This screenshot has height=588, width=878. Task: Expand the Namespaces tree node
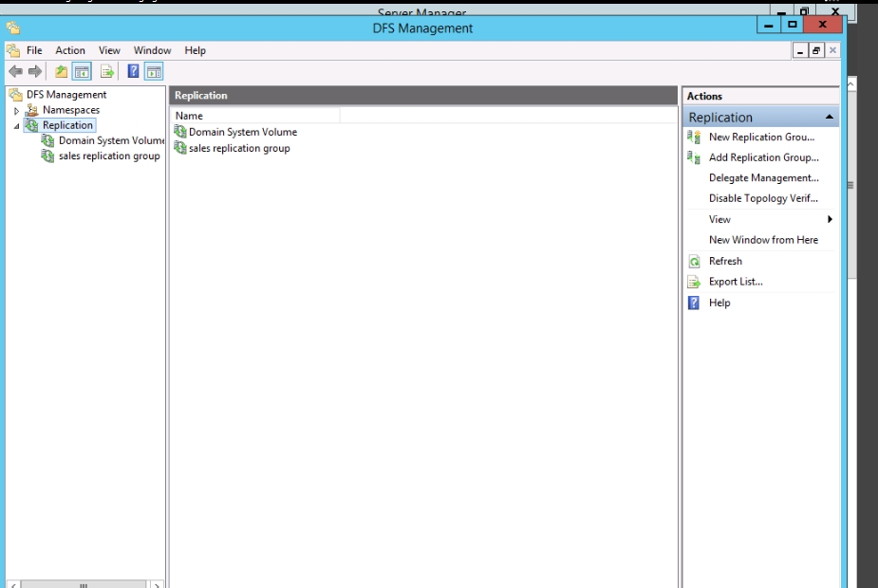tap(16, 111)
